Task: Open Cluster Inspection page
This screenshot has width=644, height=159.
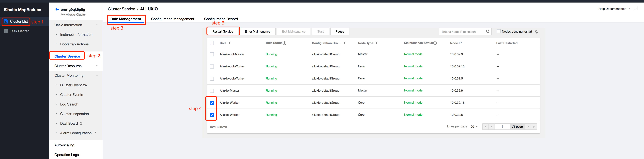Action: coord(74,114)
